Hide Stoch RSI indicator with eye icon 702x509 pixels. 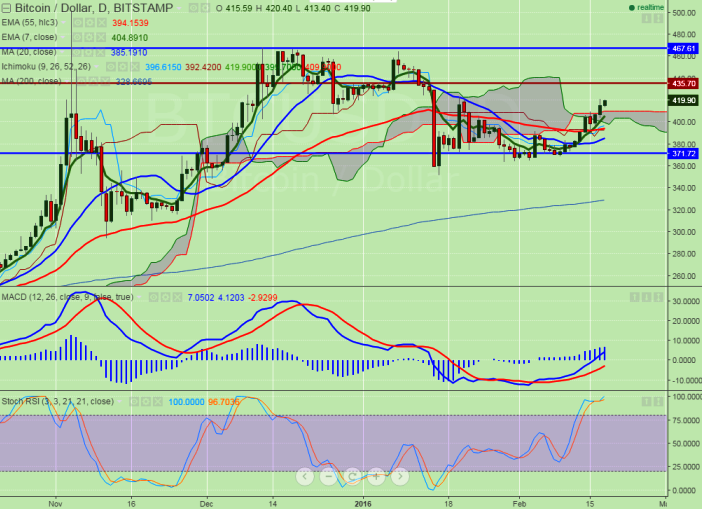(134, 402)
